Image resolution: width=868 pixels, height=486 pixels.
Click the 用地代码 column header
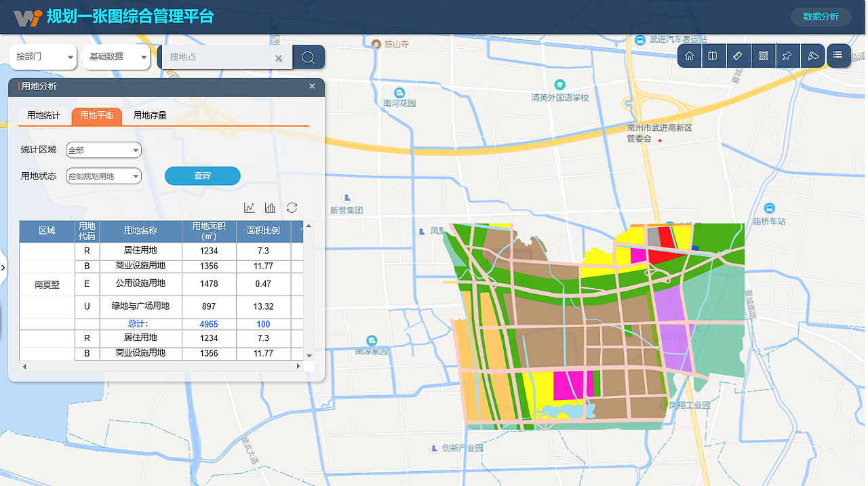tap(87, 231)
